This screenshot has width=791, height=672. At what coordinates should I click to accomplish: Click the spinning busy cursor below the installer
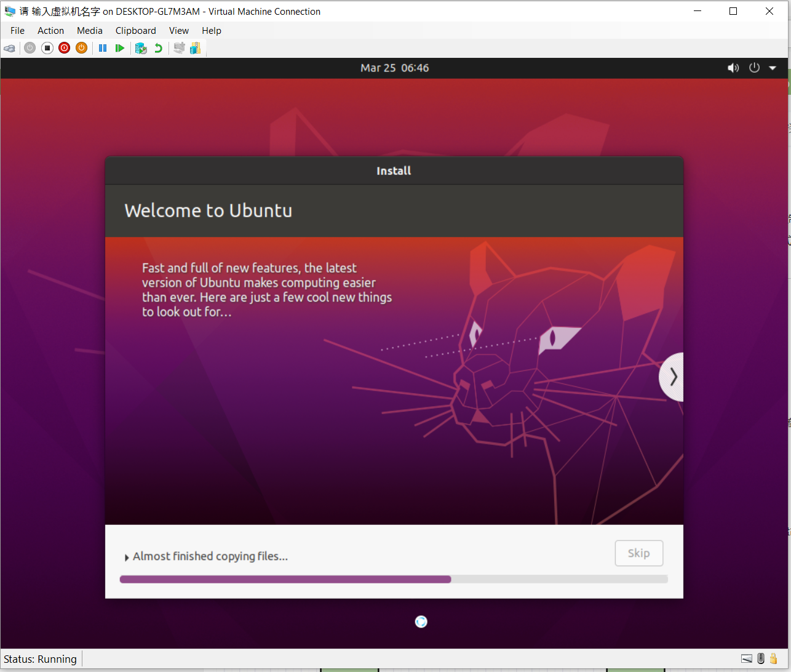point(421,622)
